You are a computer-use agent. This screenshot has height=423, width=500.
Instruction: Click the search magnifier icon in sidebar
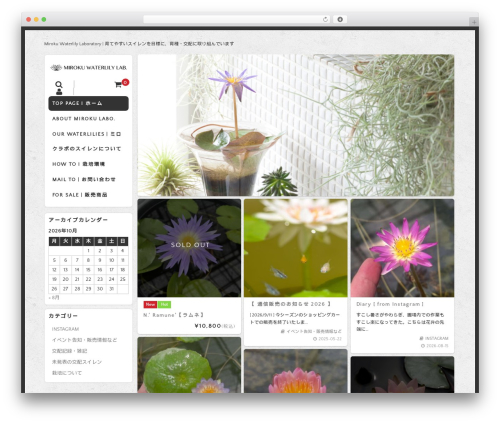click(x=59, y=84)
